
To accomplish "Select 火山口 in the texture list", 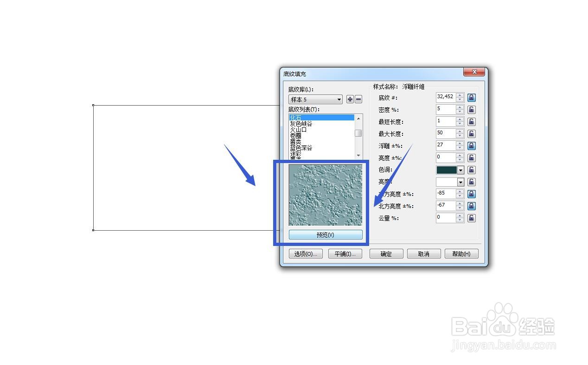I will point(321,130).
